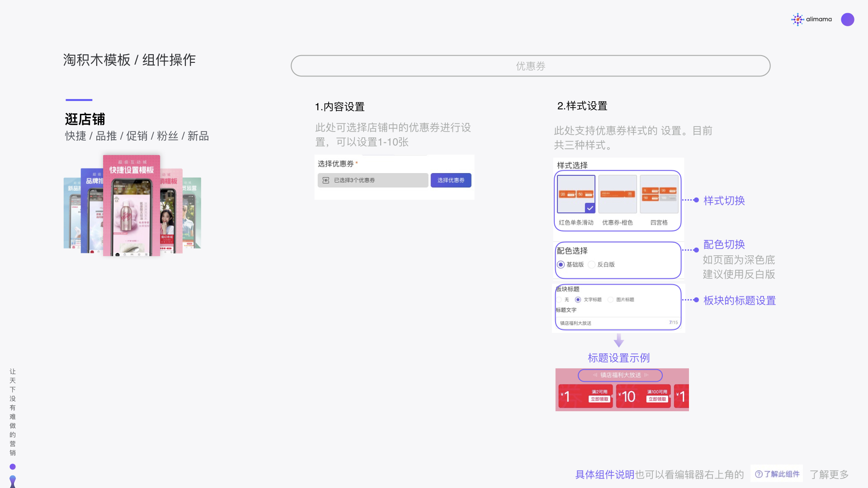Screen dimensions: 868x488
Task: Click the 淘积木模板 / 组件操作 heading
Action: click(x=129, y=60)
